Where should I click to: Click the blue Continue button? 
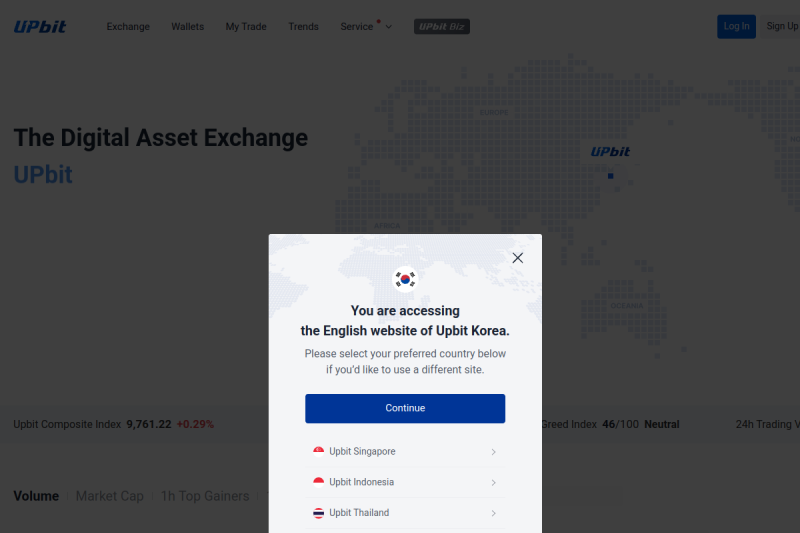coord(405,408)
